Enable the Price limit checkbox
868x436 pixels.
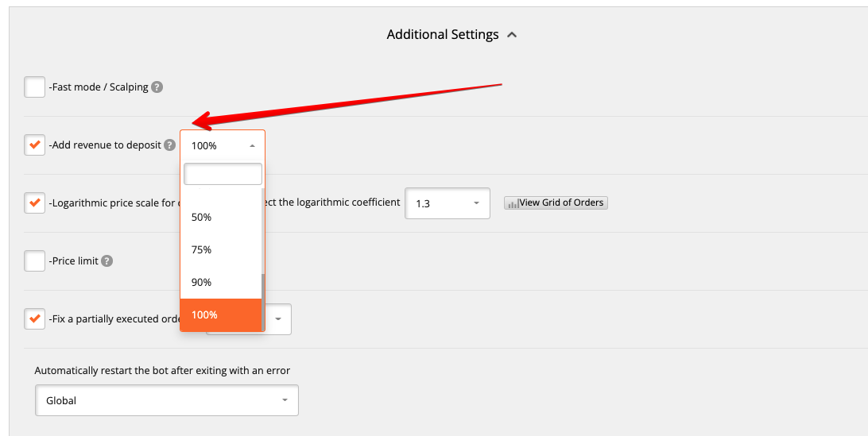point(34,260)
